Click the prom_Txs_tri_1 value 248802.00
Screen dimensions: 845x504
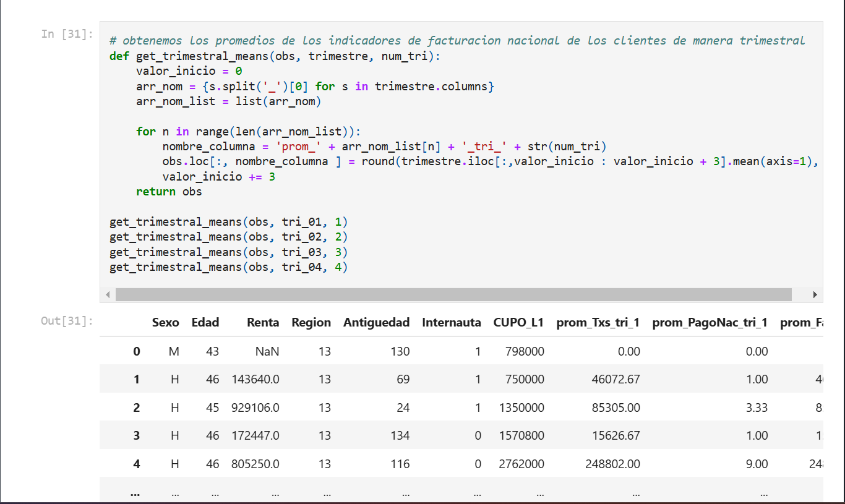pyautogui.click(x=613, y=464)
